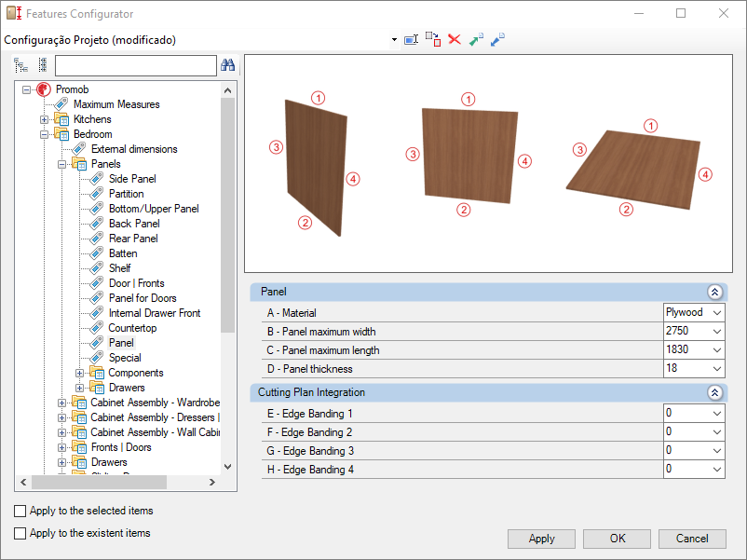Enable Apply to the selected items checkbox
747x560 pixels.
pos(20,511)
